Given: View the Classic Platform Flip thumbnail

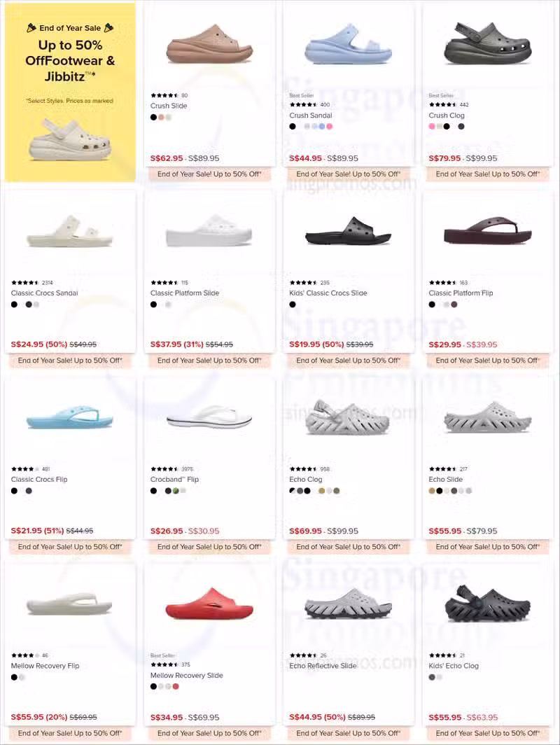Looking at the screenshot, I should (x=488, y=231).
